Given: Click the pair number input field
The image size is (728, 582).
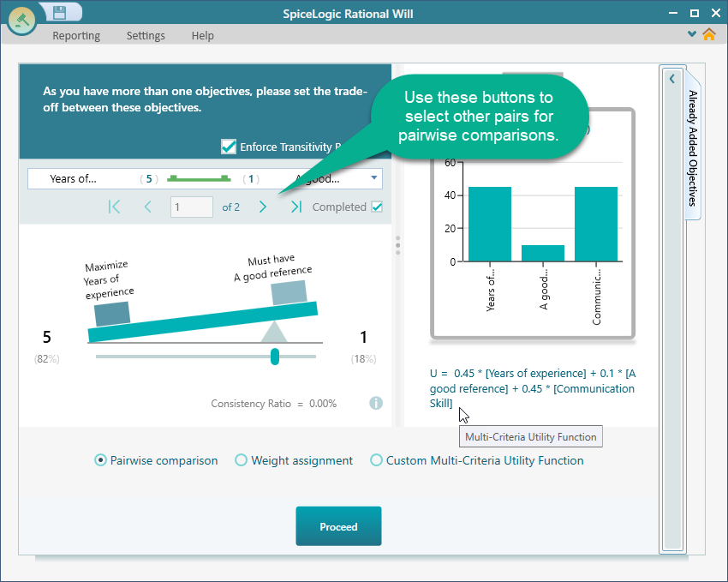Looking at the screenshot, I should click(x=191, y=207).
